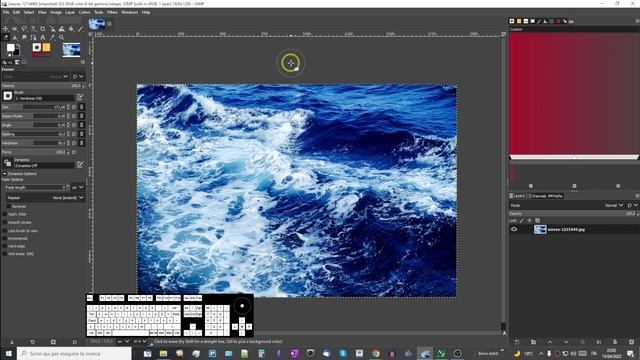Screen dimensions: 640x360
Task: Open the tool options Mode dropdown
Action: tap(35, 76)
